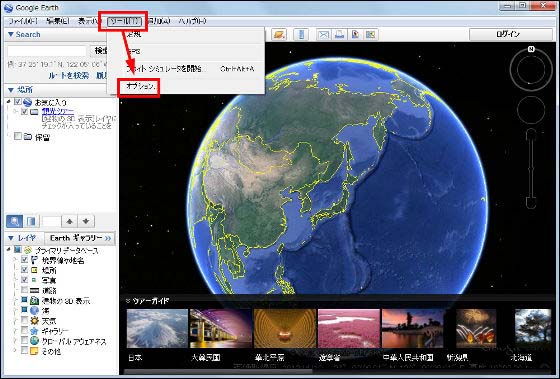
Task: Open the 表示(V) menu
Action: [x=89, y=21]
